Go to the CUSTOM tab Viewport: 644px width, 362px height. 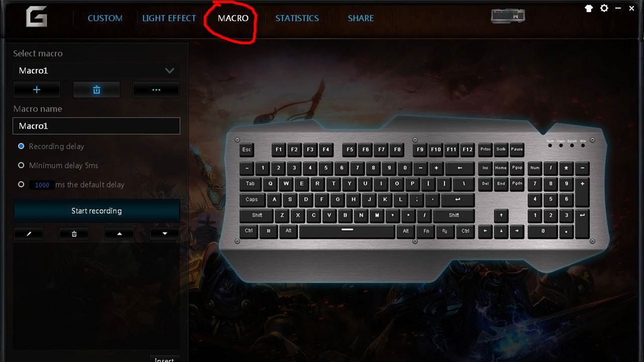click(105, 18)
